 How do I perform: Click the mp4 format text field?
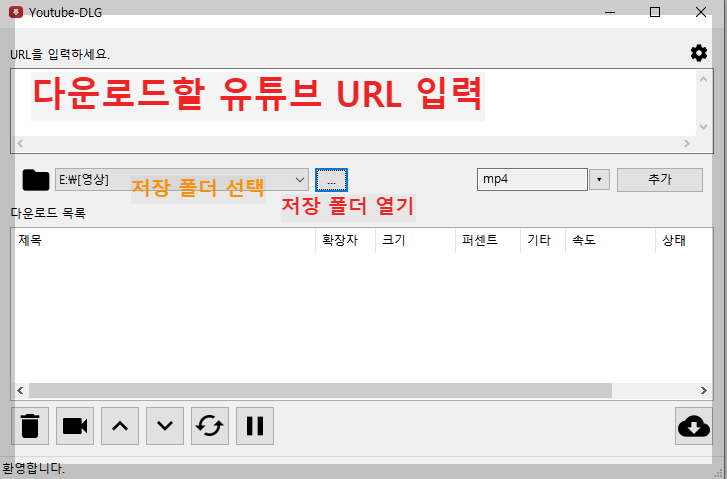tap(532, 179)
